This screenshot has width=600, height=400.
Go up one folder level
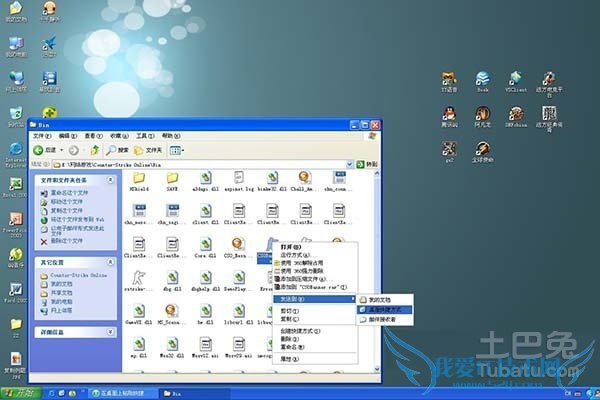point(95,150)
